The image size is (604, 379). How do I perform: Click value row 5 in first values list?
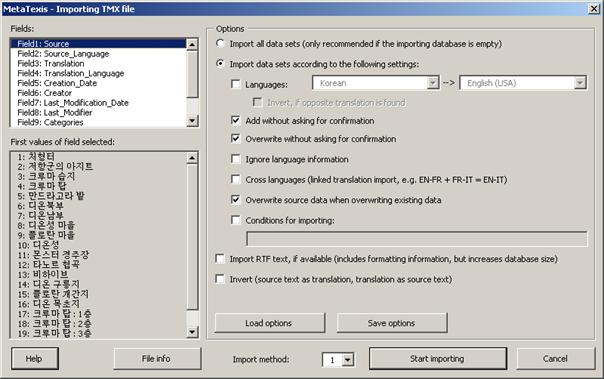click(x=98, y=196)
